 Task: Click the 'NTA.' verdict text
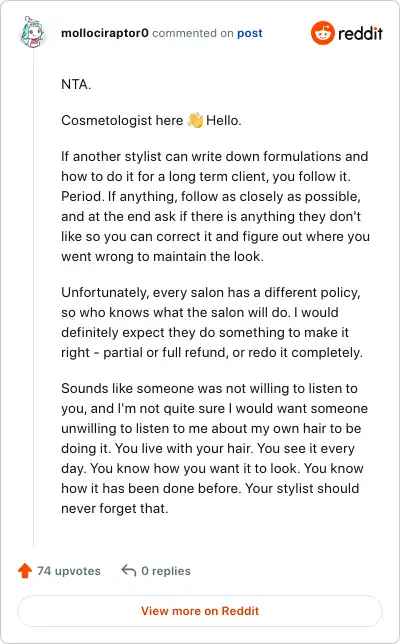(x=76, y=85)
